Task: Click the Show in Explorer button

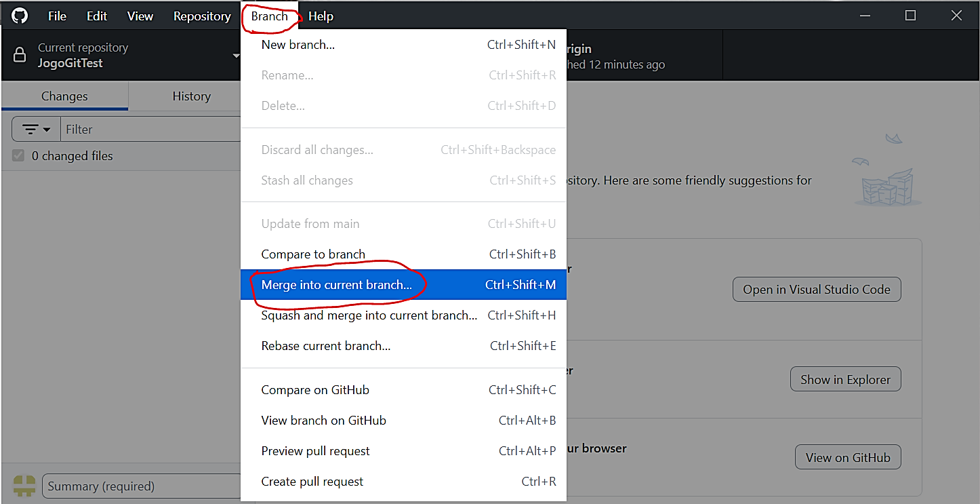Action: coord(845,380)
